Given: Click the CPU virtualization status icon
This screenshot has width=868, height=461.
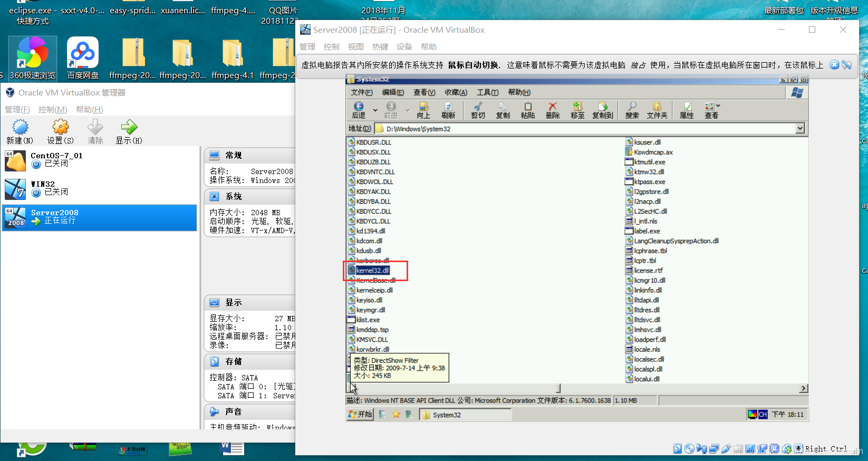Looking at the screenshot, I should tap(774, 449).
